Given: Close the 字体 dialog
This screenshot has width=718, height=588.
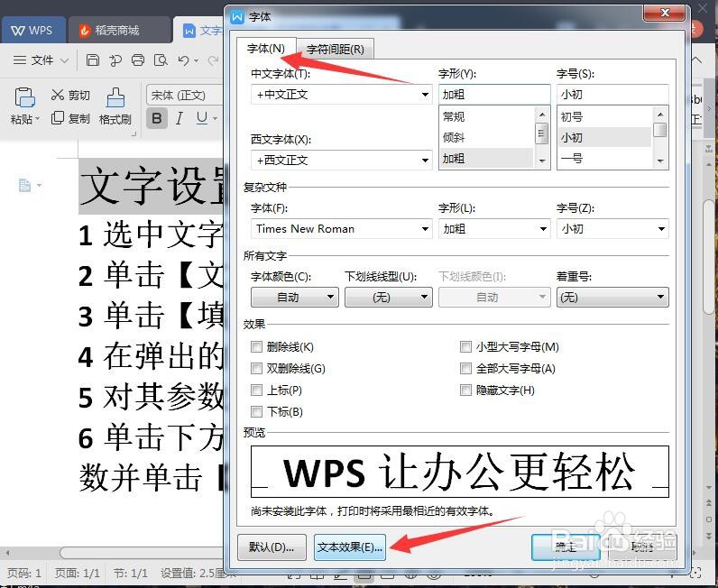Looking at the screenshot, I should tap(665, 13).
